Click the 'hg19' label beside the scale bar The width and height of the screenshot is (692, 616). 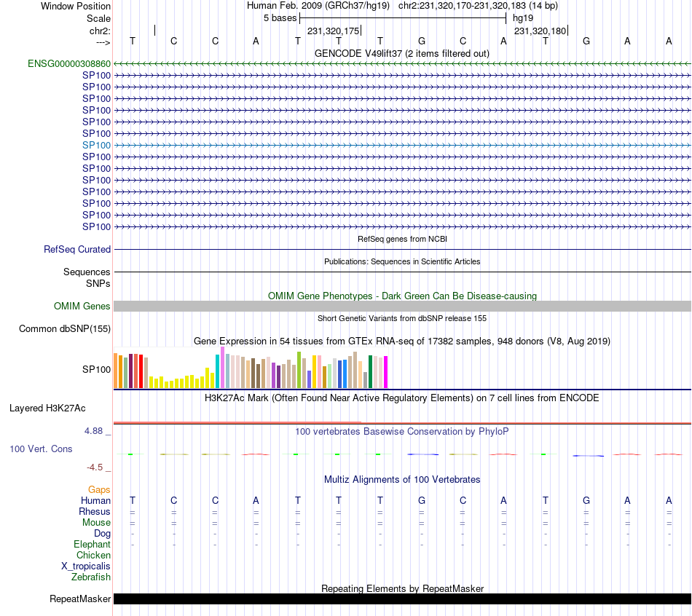[x=523, y=18]
